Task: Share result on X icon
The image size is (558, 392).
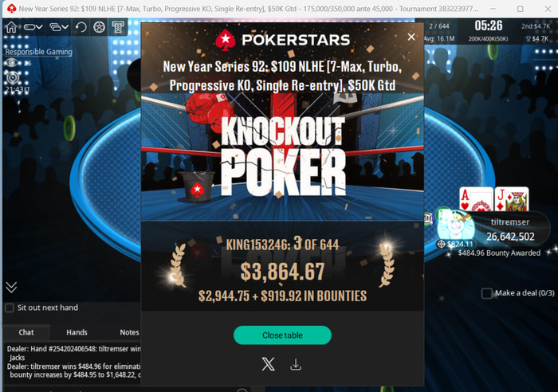Action: point(269,364)
